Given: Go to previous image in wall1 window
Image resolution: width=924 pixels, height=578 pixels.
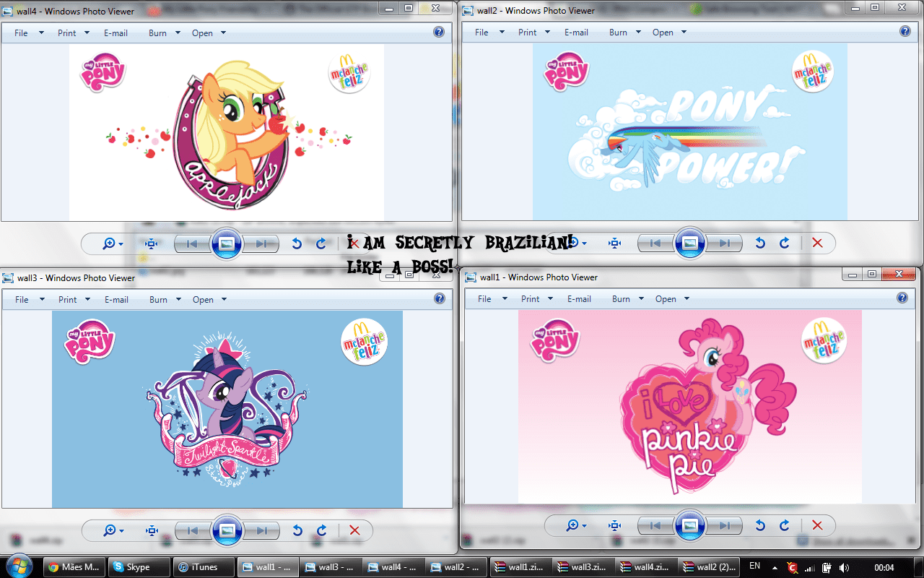Looking at the screenshot, I should 655,525.
